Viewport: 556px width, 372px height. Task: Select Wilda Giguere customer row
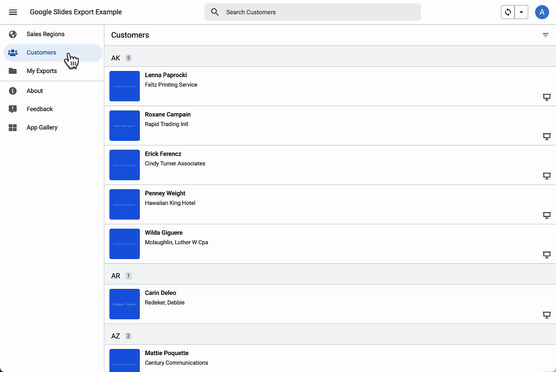coord(330,244)
